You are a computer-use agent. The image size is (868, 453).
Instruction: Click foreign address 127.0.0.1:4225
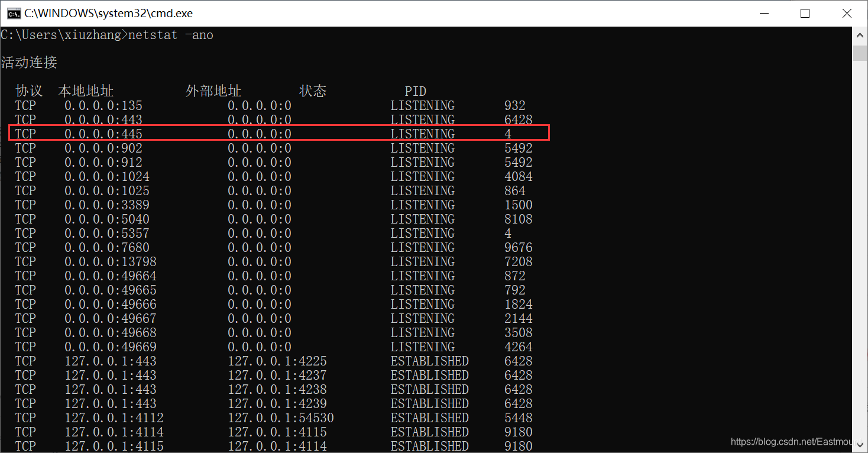[x=277, y=361]
